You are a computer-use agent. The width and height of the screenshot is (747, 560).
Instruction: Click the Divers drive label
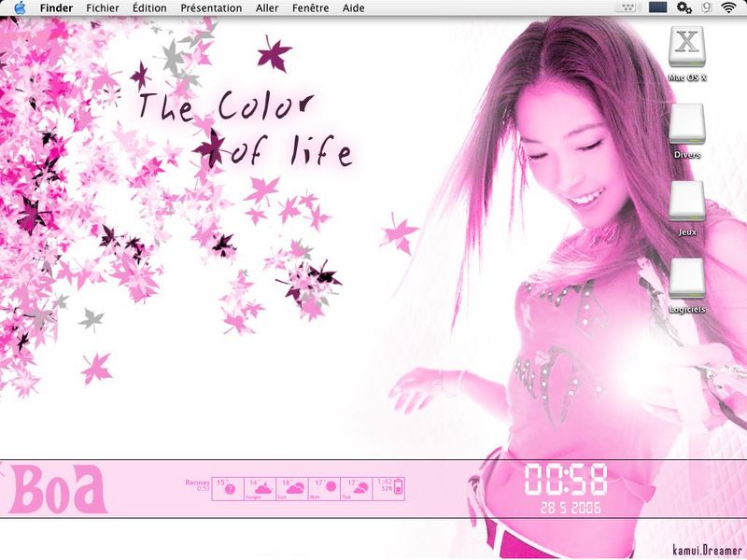tap(687, 155)
